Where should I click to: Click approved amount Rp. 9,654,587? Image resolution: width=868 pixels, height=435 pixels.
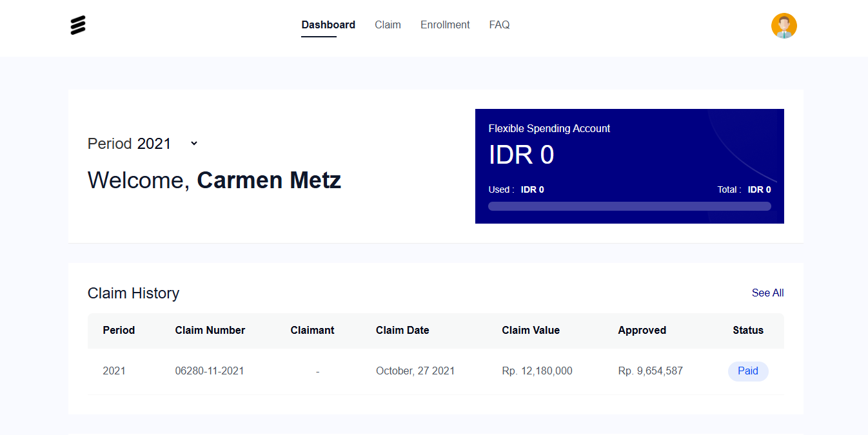[650, 371]
